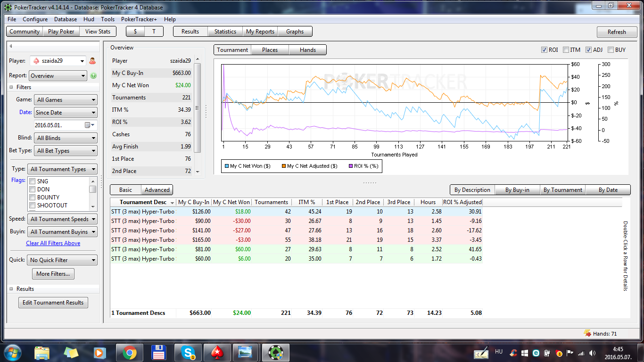Open the All Tournament Buyins dropdown
This screenshot has width=644, height=362.
(x=62, y=232)
